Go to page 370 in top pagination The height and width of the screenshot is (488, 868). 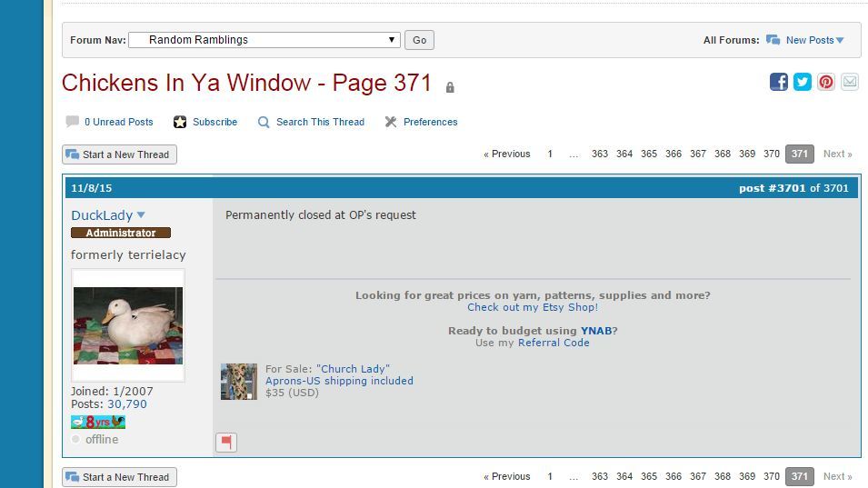[771, 154]
